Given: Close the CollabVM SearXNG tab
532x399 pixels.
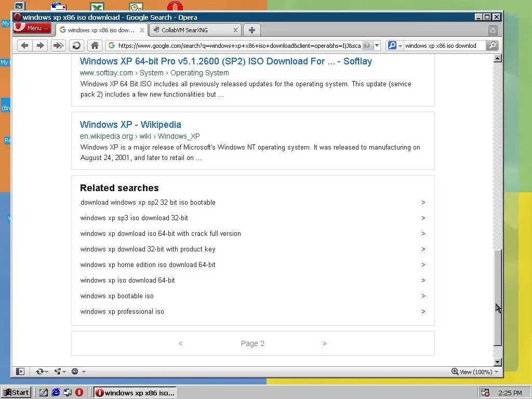Looking at the screenshot, I should (x=235, y=30).
